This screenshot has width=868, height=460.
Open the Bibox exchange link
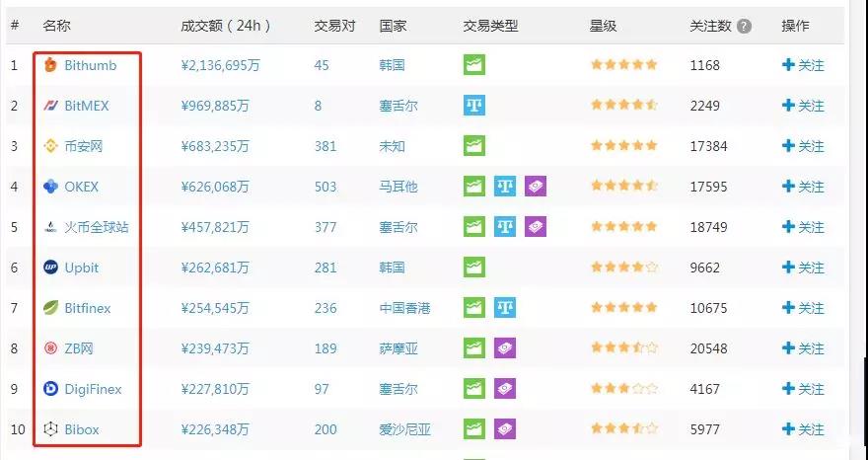pyautogui.click(x=82, y=429)
